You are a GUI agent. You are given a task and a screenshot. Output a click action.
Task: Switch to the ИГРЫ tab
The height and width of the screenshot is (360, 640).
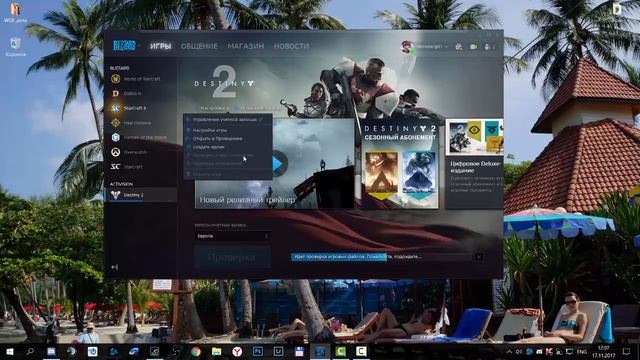pos(160,46)
